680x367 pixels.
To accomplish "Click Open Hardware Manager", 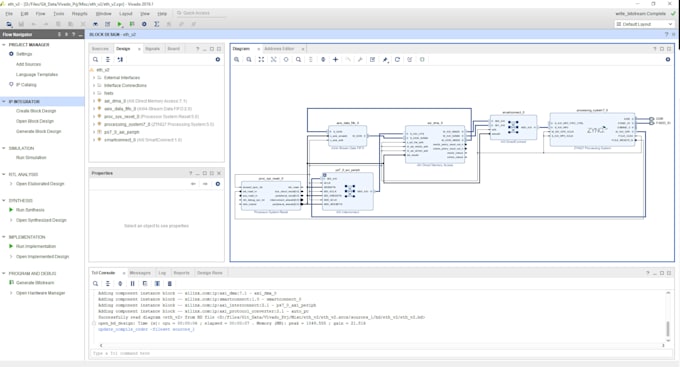I will 41,293.
